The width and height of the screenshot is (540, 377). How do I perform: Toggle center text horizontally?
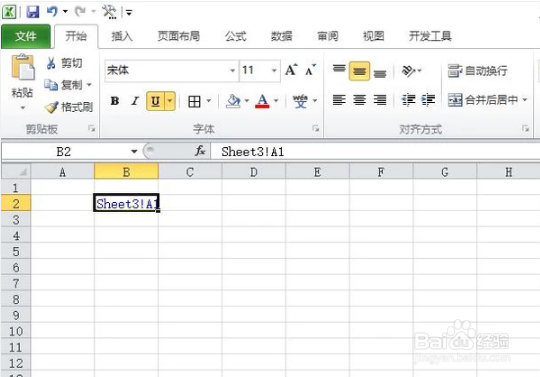click(x=360, y=100)
